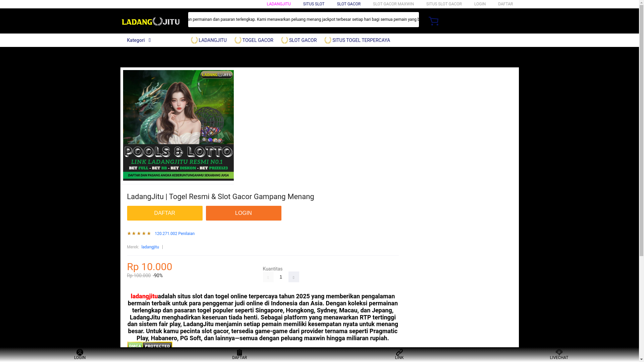Open the 120.271.002 Penilaian reviews link
The image size is (644, 362).
[x=174, y=234]
